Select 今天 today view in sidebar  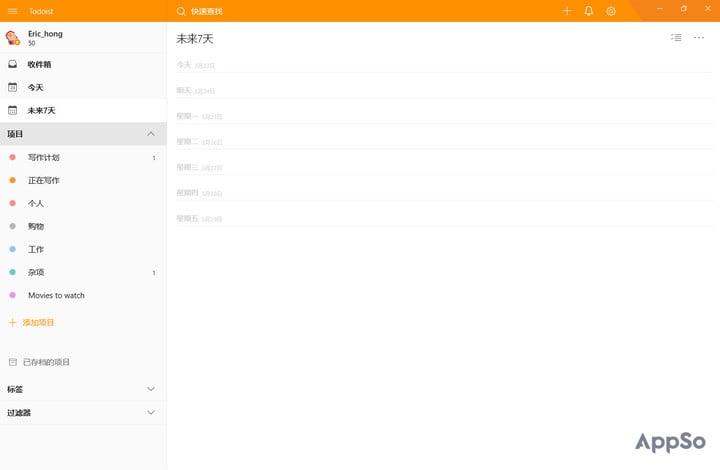pyautogui.click(x=83, y=87)
